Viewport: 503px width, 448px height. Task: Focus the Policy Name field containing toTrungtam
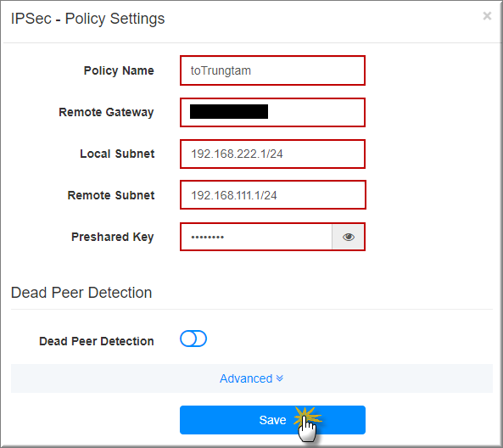[x=272, y=70]
